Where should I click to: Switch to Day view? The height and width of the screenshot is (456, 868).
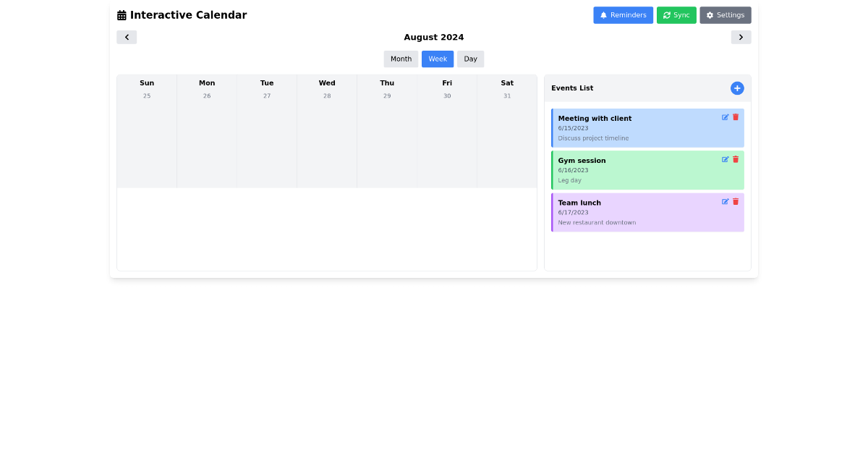tap(470, 59)
